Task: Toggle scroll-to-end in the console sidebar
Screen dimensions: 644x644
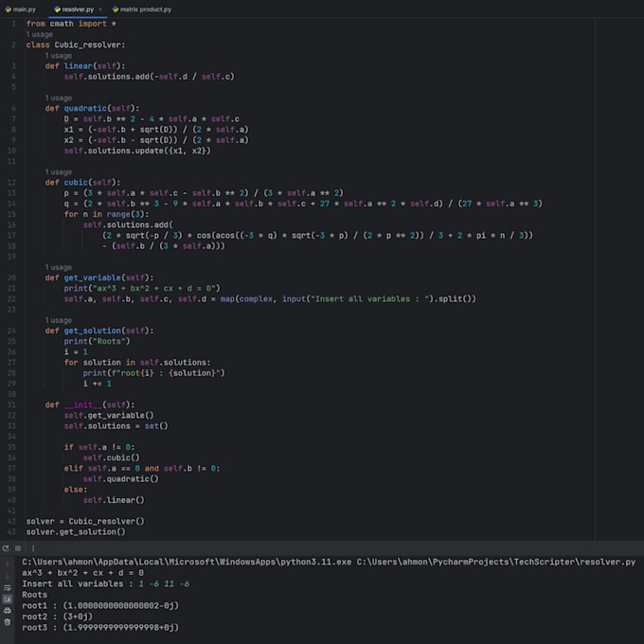Action: tap(7, 599)
